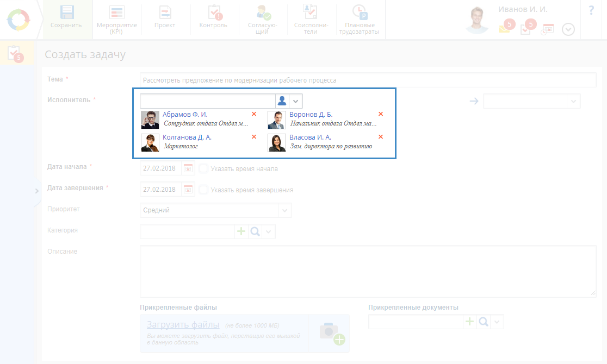607x364 pixels.
Task: Open sidebar tasks icon with badge
Action: click(x=16, y=54)
